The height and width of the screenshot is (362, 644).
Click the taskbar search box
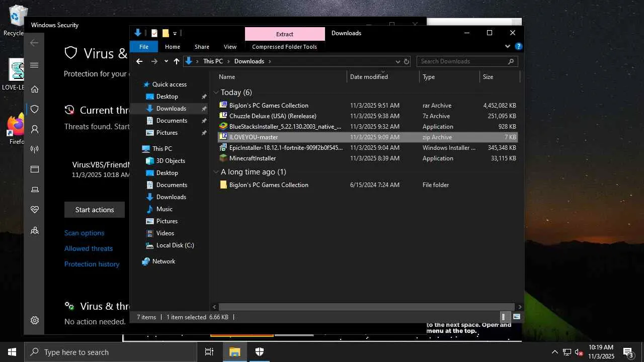click(110, 352)
